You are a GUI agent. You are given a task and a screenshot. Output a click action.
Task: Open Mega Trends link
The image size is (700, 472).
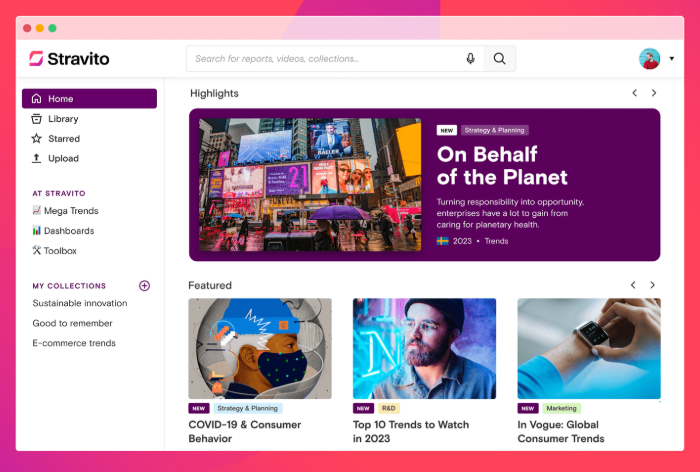[70, 211]
